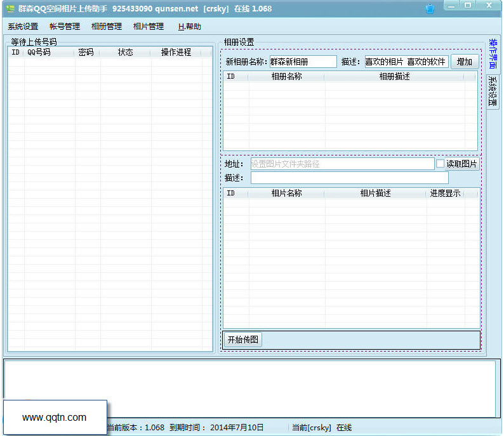This screenshot has width=504, height=436.
Task: Click the 到期时间 2014年7月10日 status text
Action: [216, 427]
